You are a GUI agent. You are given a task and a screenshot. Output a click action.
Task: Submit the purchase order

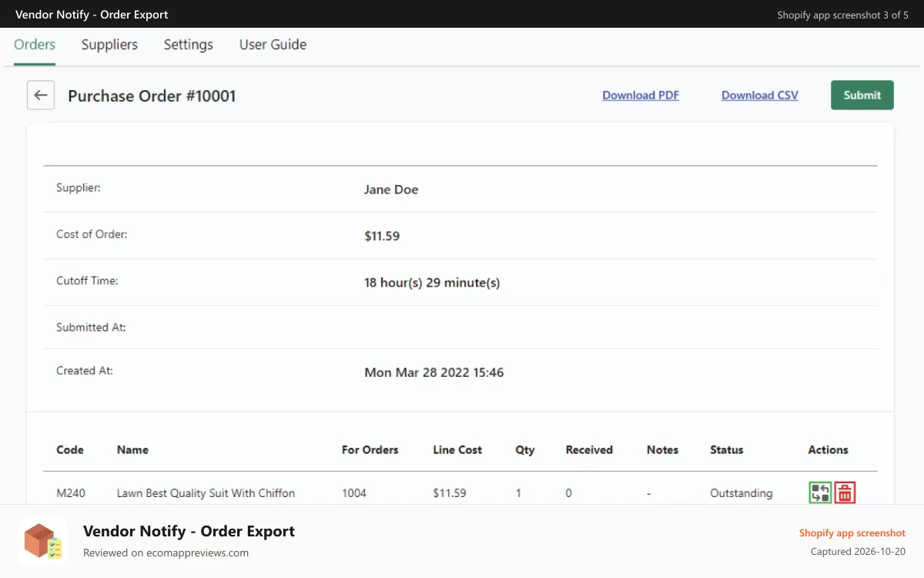click(x=862, y=95)
